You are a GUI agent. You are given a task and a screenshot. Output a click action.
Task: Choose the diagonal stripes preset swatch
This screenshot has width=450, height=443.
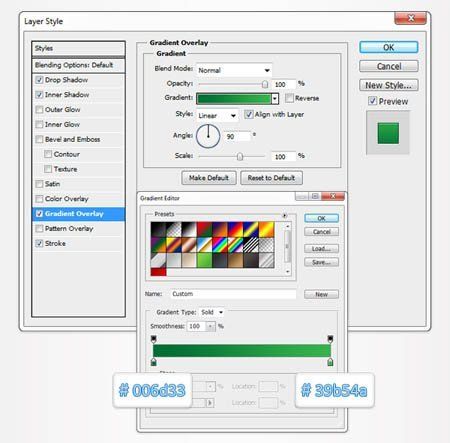coord(251,245)
